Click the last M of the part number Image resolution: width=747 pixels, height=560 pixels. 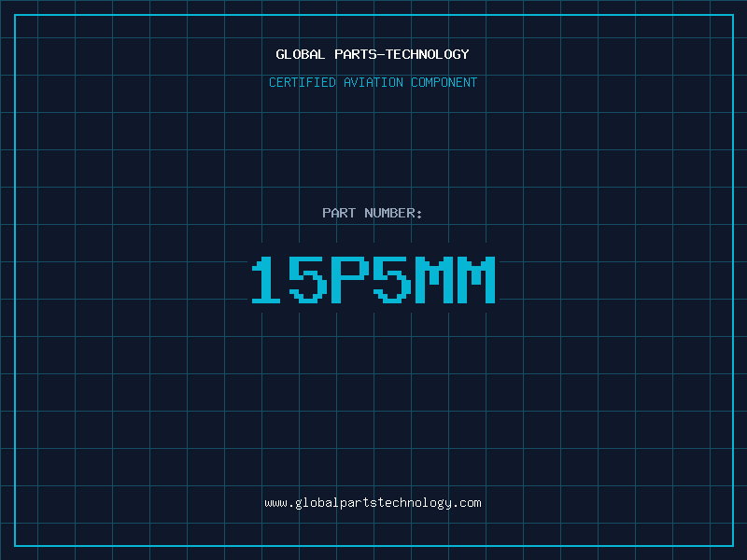[476, 279]
